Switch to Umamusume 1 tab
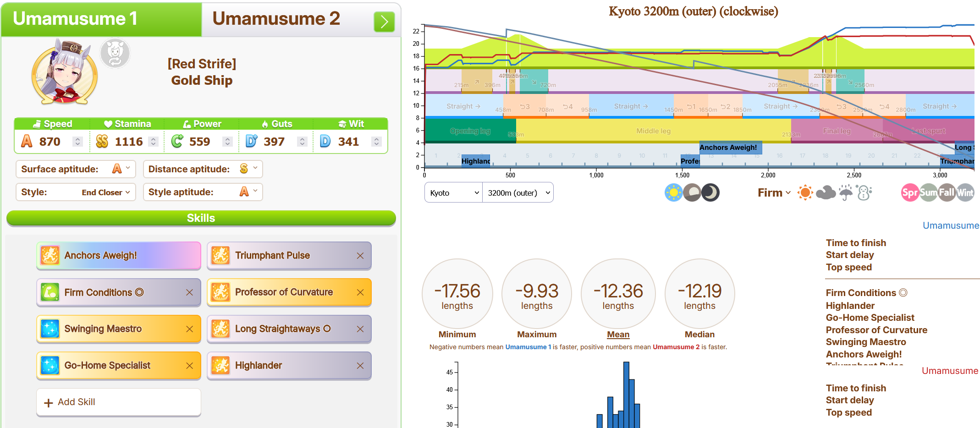Screen dimensions: 980x428 101,19
